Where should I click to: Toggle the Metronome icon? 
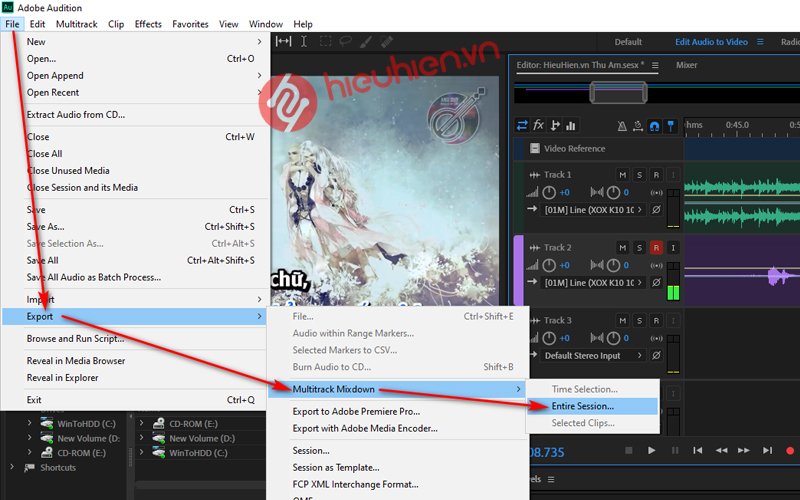pyautogui.click(x=622, y=126)
